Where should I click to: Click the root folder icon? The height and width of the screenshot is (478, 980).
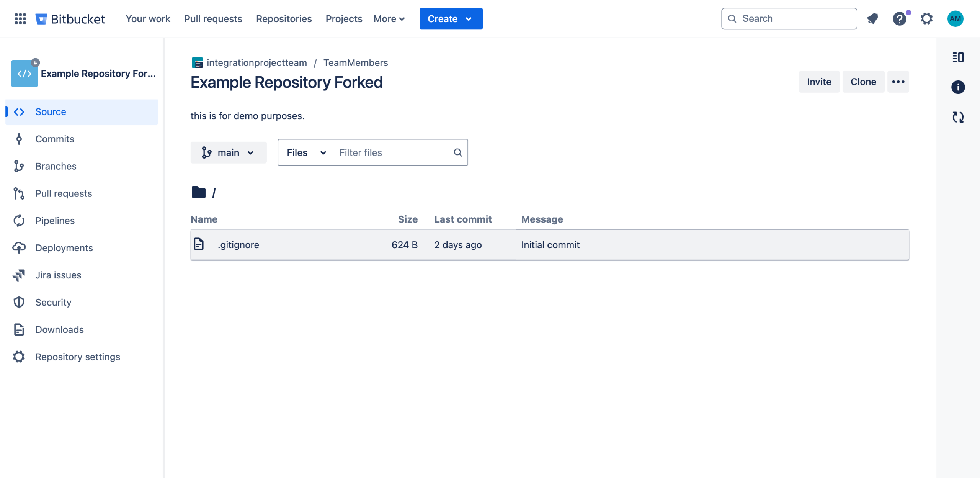tap(198, 192)
